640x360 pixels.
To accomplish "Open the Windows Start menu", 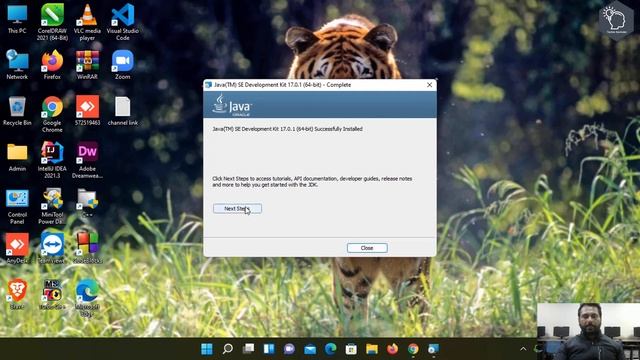I will click(207, 349).
